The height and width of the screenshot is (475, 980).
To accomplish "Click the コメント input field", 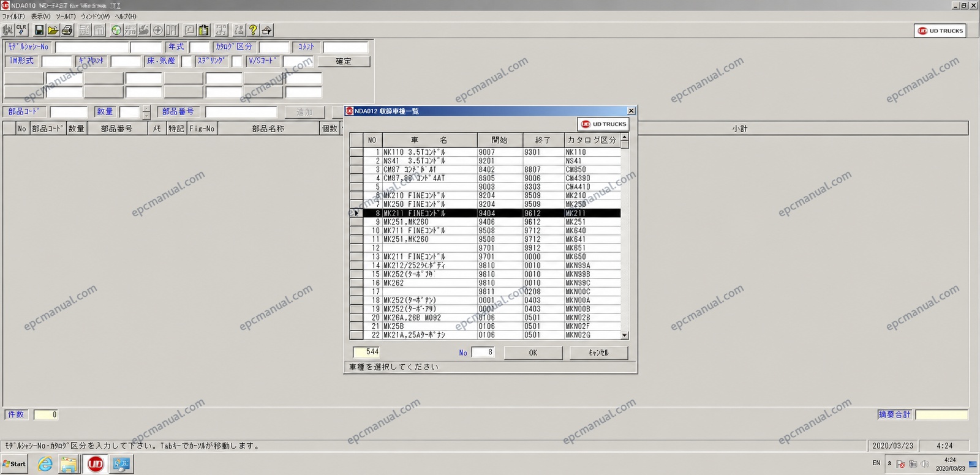I will click(345, 47).
